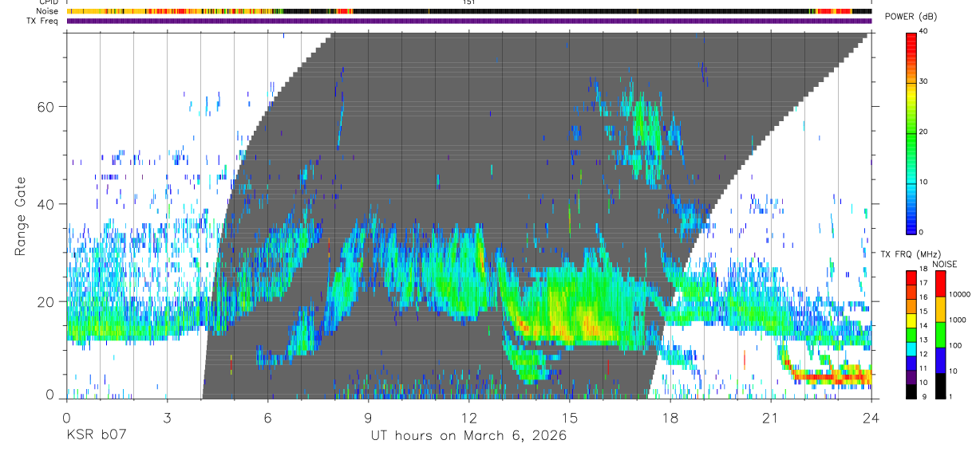Click the '21' tick on UT hours axis
The image size is (980, 452).
(770, 417)
